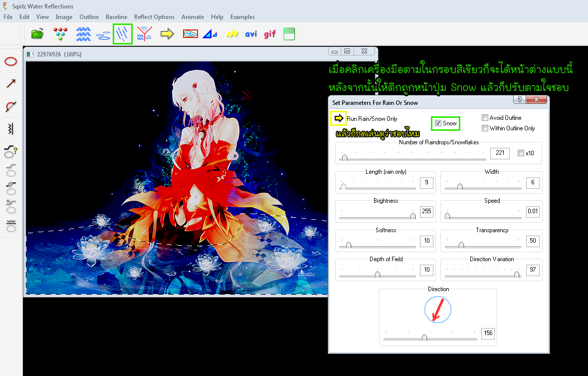Open the File menu
Viewport: 588px width, 376px height.
point(8,17)
